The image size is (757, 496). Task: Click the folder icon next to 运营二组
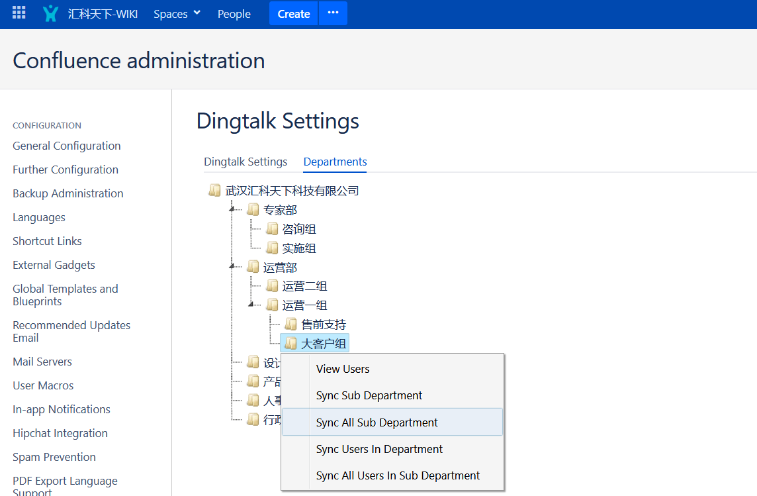(x=272, y=286)
